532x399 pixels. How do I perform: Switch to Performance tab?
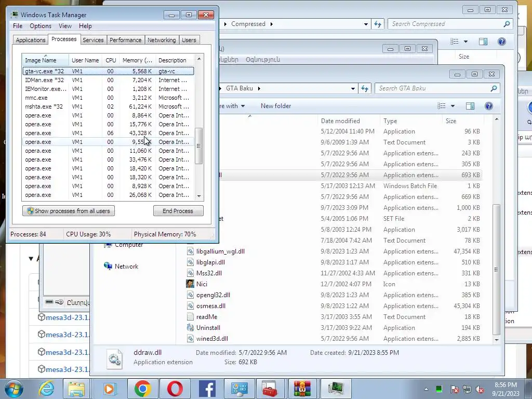[x=125, y=39]
